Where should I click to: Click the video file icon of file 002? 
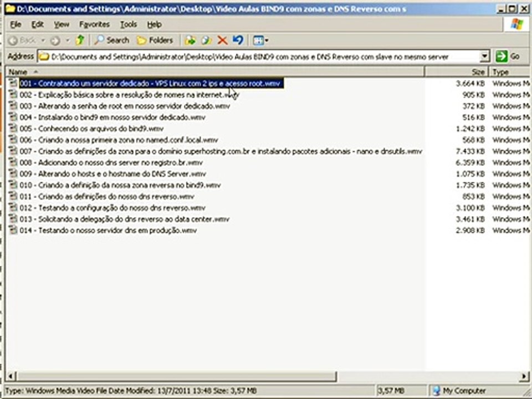click(13, 94)
